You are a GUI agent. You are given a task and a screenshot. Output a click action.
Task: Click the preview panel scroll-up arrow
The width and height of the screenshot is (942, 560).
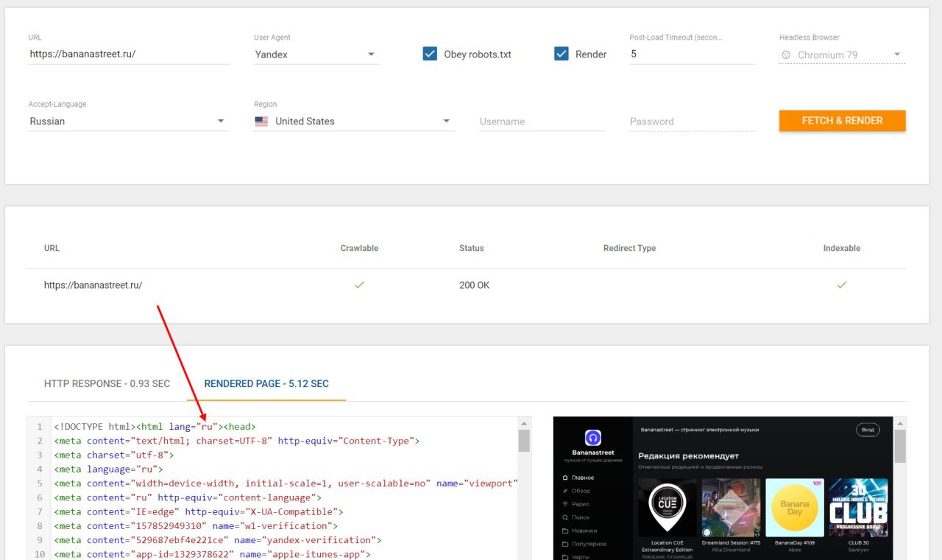click(x=900, y=423)
